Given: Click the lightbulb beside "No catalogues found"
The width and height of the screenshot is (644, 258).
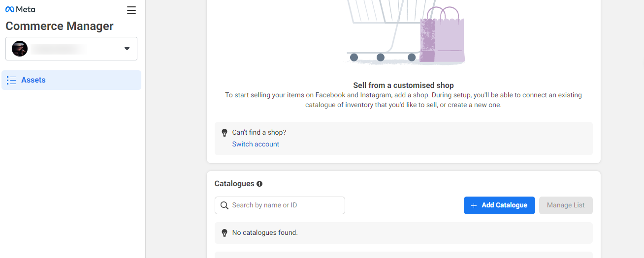Looking at the screenshot, I should pyautogui.click(x=225, y=232).
